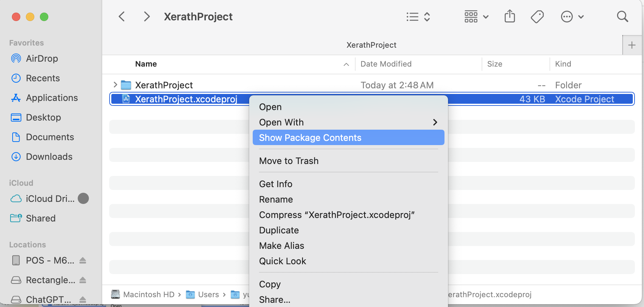Choose Rename from the context menu
Image resolution: width=644 pixels, height=307 pixels.
[348, 199]
